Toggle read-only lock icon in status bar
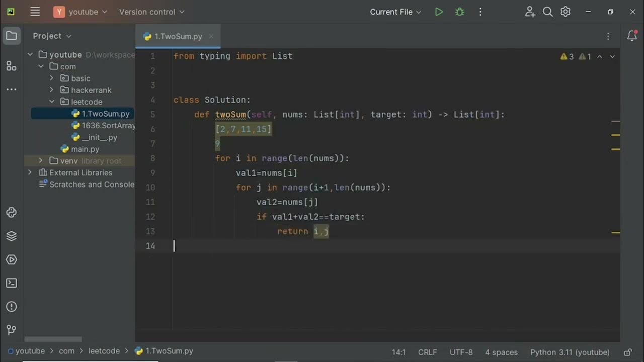 point(628,352)
